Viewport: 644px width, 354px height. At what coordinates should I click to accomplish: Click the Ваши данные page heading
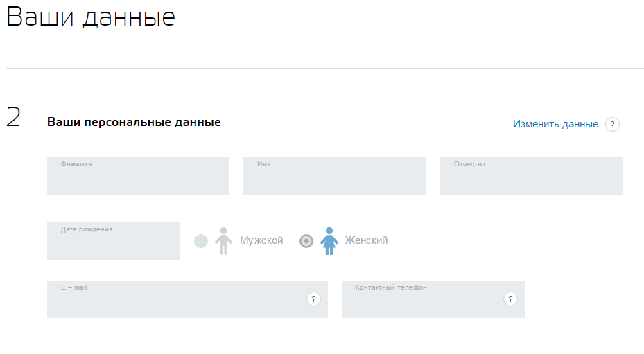[x=91, y=18]
